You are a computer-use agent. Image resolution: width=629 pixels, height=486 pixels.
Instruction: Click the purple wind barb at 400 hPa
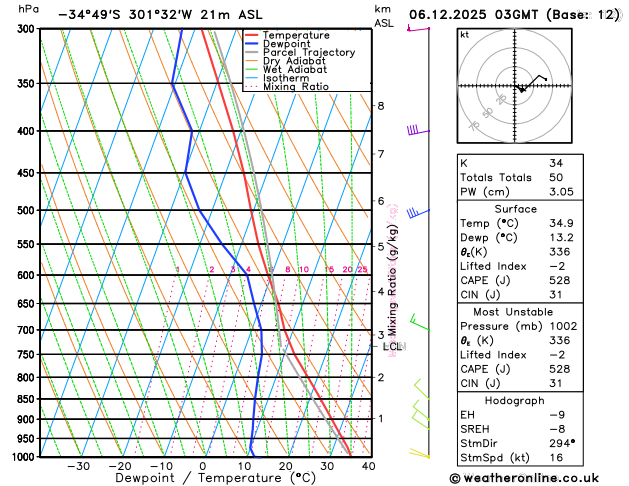[x=418, y=130]
